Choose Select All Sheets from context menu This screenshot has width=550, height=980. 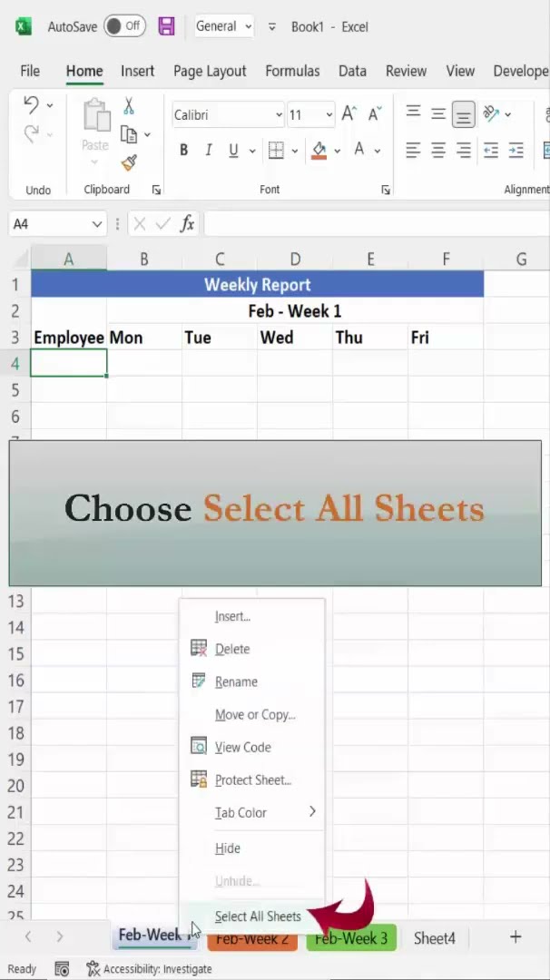(258, 916)
